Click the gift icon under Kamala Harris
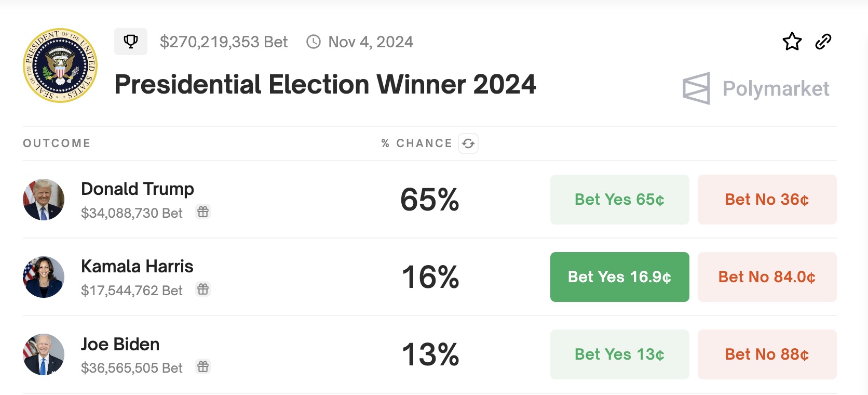Viewport: 868px width, 395px height. click(x=203, y=289)
